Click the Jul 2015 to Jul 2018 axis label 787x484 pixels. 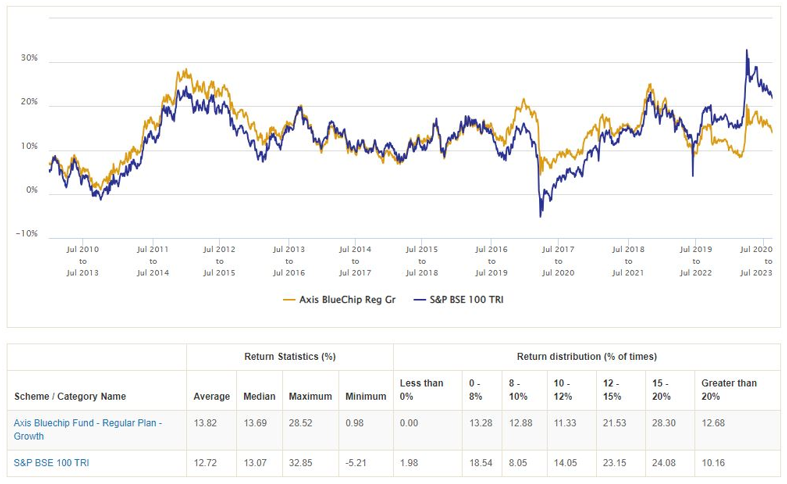pos(422,261)
